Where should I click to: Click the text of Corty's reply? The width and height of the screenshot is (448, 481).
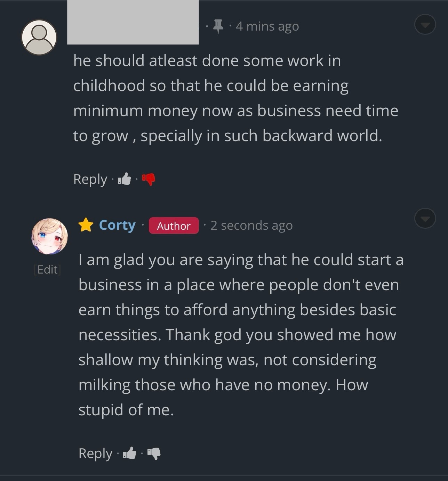tap(240, 335)
